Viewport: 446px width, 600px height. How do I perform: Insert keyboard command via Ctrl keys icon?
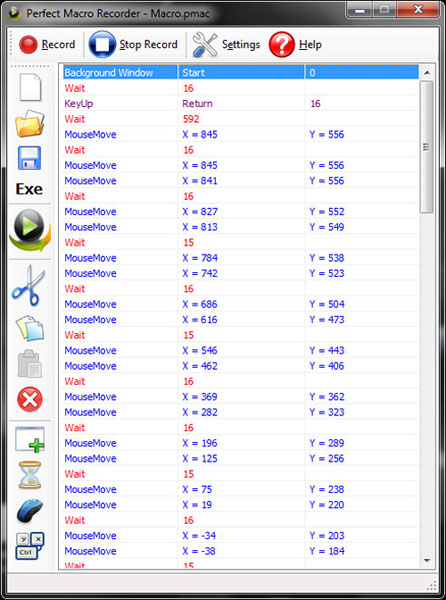pyautogui.click(x=30, y=546)
